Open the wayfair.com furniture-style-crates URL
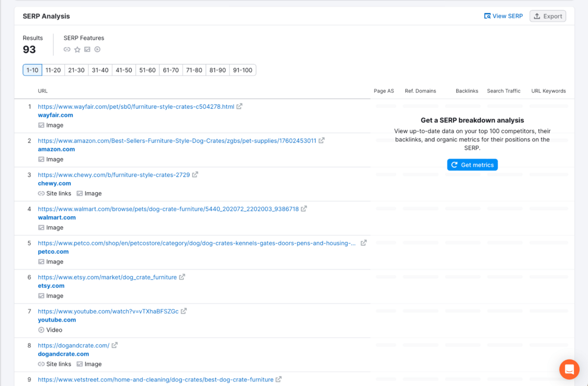This screenshot has height=386, width=588. pos(136,106)
